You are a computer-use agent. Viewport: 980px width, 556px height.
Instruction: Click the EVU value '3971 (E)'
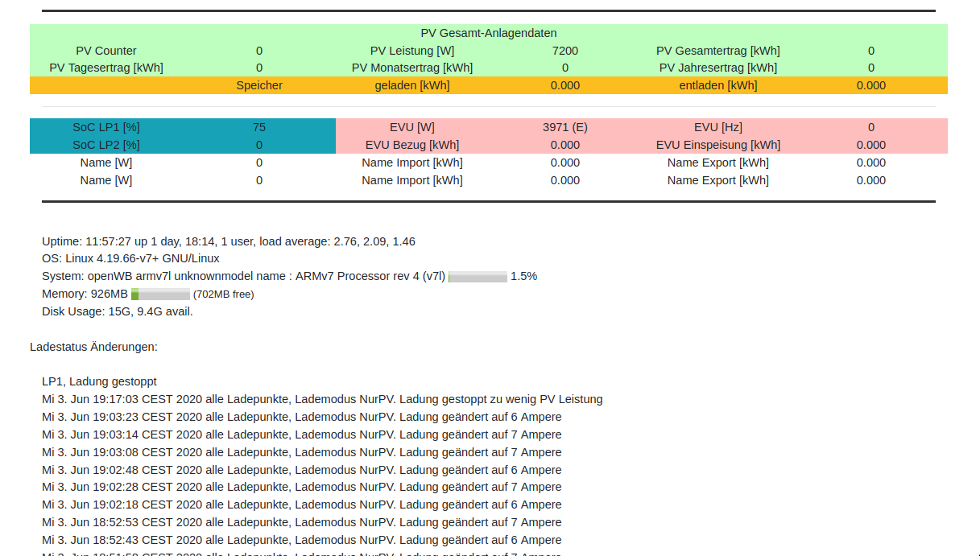point(565,127)
